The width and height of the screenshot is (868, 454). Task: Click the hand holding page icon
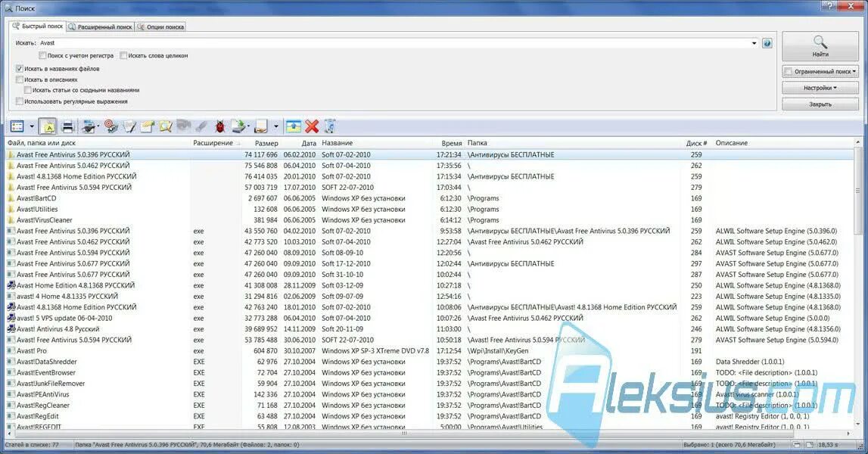pyautogui.click(x=261, y=127)
